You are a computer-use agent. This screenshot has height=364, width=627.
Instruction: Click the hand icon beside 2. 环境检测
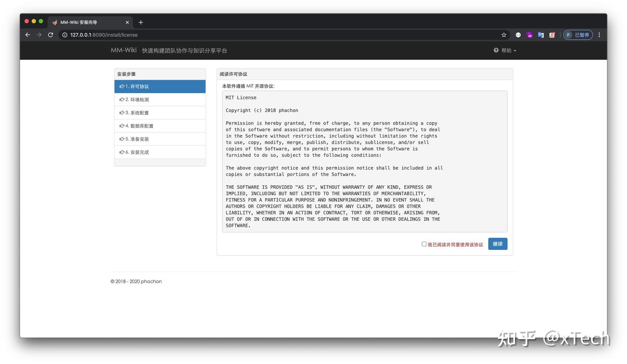coord(122,100)
